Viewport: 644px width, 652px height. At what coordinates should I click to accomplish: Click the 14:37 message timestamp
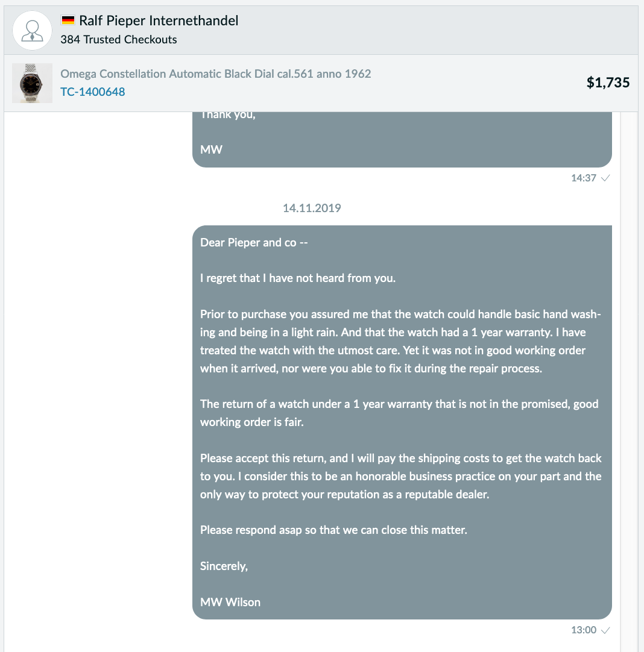[x=584, y=178]
